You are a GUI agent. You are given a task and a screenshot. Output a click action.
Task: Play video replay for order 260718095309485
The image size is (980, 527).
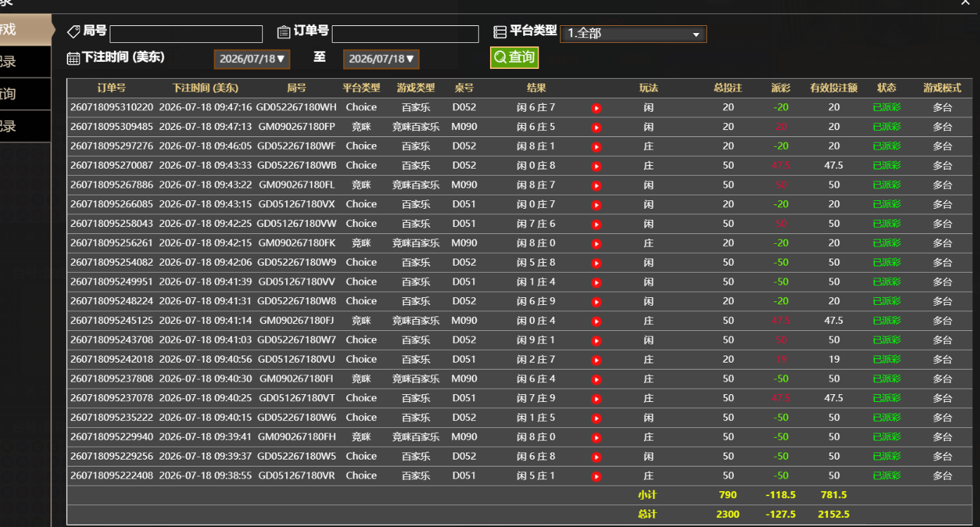coord(596,128)
